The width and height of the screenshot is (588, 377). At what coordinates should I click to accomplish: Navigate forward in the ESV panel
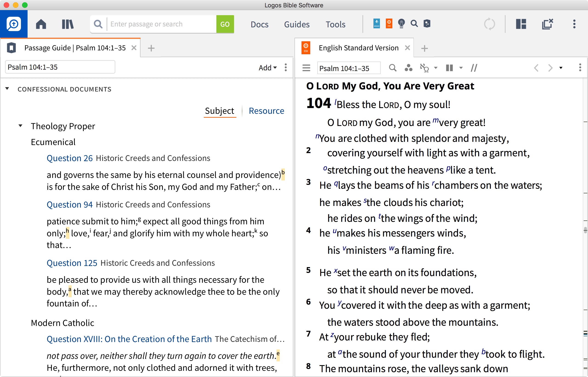click(550, 68)
